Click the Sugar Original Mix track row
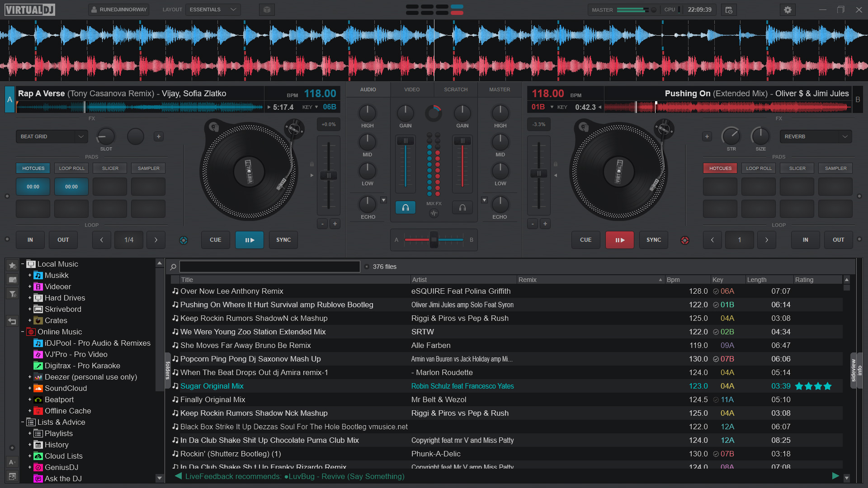 pos(434,385)
